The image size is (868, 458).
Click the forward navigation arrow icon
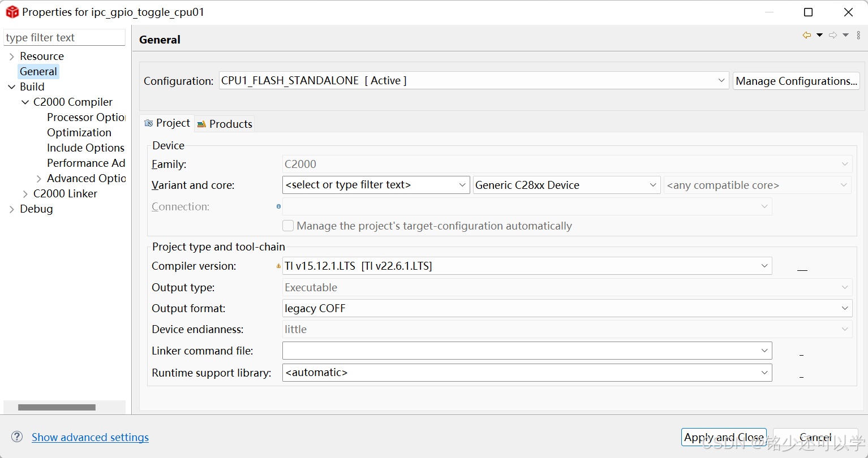[x=833, y=35]
